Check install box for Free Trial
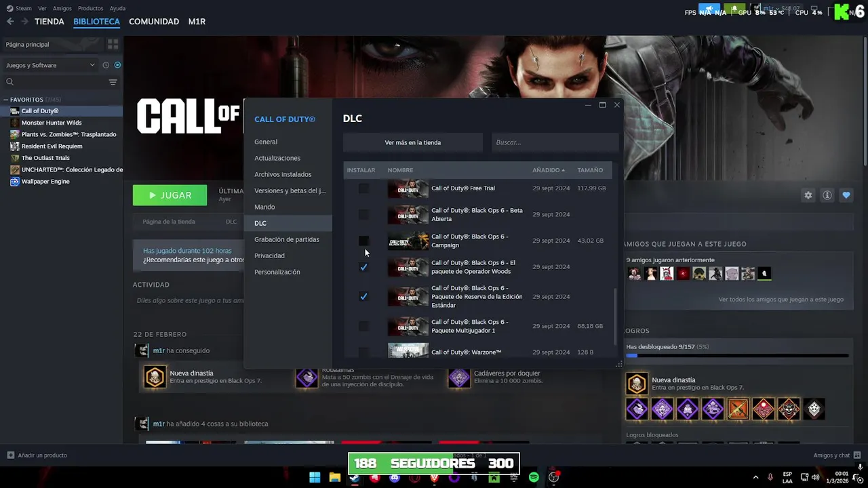The image size is (868, 488). pyautogui.click(x=363, y=188)
